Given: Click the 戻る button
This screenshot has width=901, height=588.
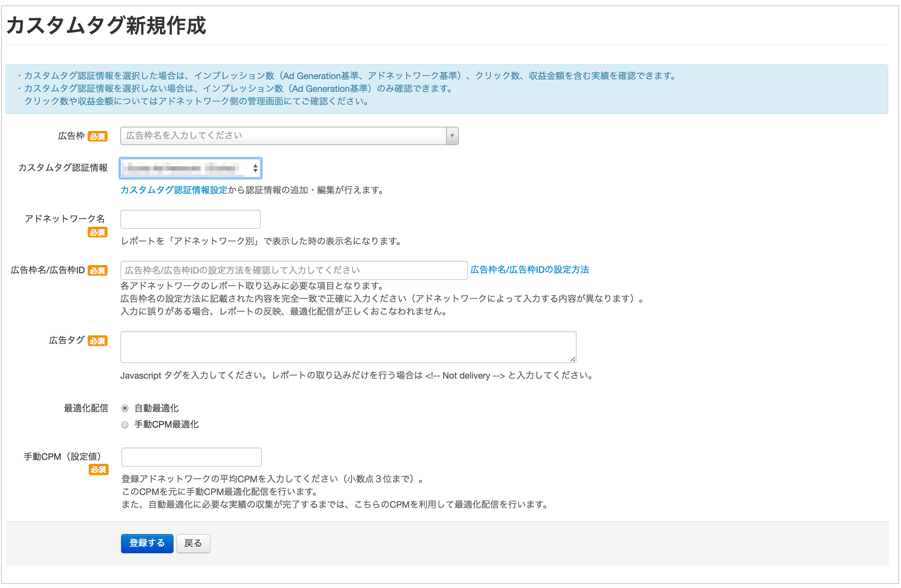Looking at the screenshot, I should (x=193, y=543).
